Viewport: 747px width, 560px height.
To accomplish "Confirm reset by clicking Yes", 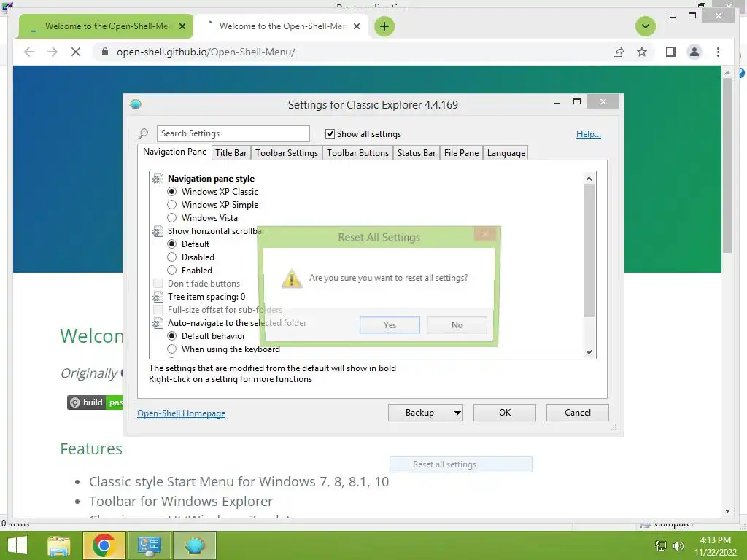I will (x=390, y=325).
